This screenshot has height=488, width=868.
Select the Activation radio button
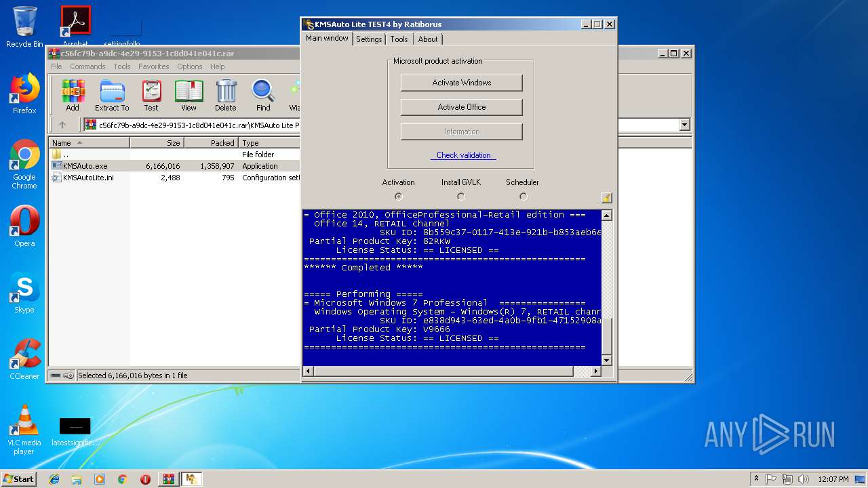coord(399,197)
